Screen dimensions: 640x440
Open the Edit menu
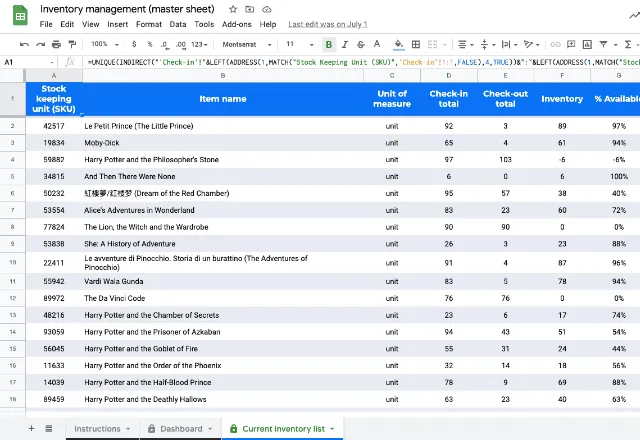tap(67, 24)
